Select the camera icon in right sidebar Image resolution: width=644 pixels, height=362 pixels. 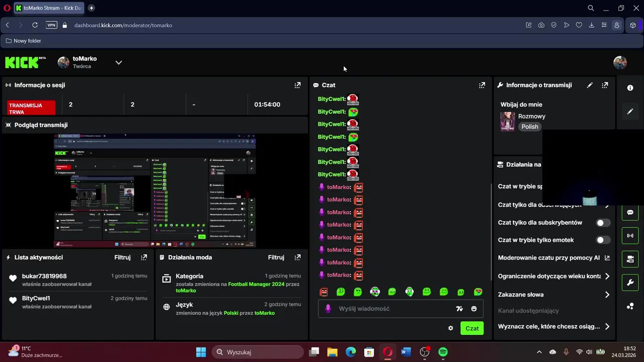[630, 259]
